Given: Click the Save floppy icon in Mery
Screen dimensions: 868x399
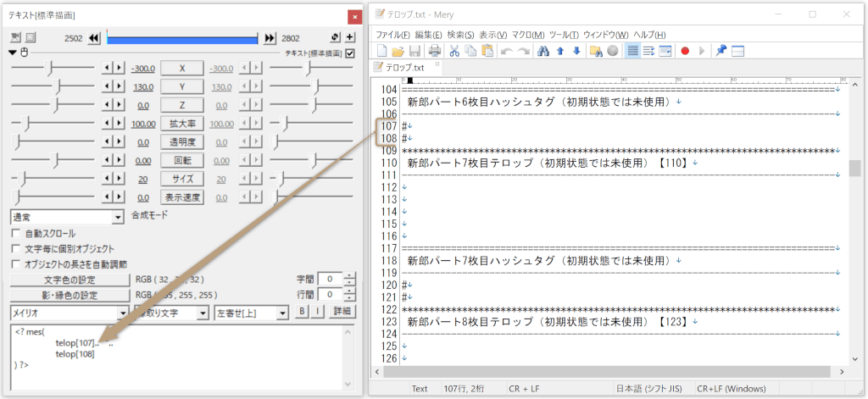Looking at the screenshot, I should point(415,51).
